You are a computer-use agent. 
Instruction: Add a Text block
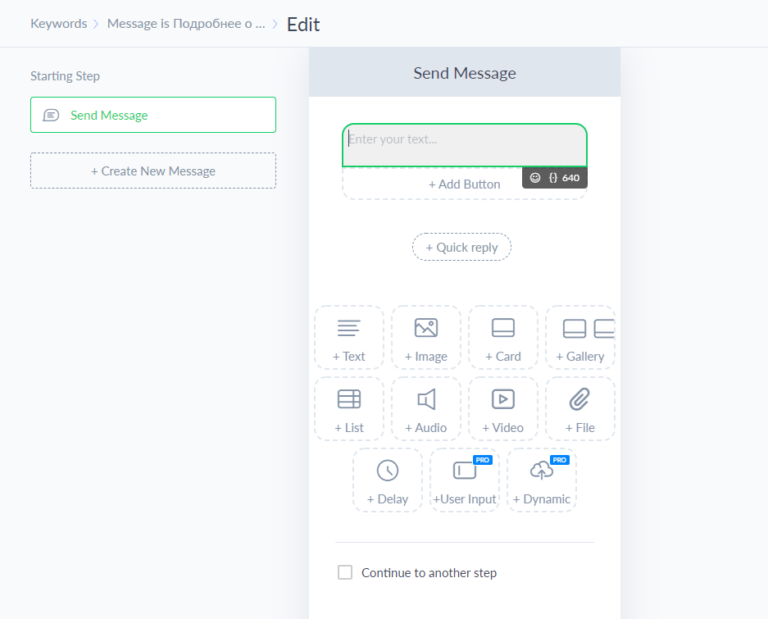click(x=349, y=337)
